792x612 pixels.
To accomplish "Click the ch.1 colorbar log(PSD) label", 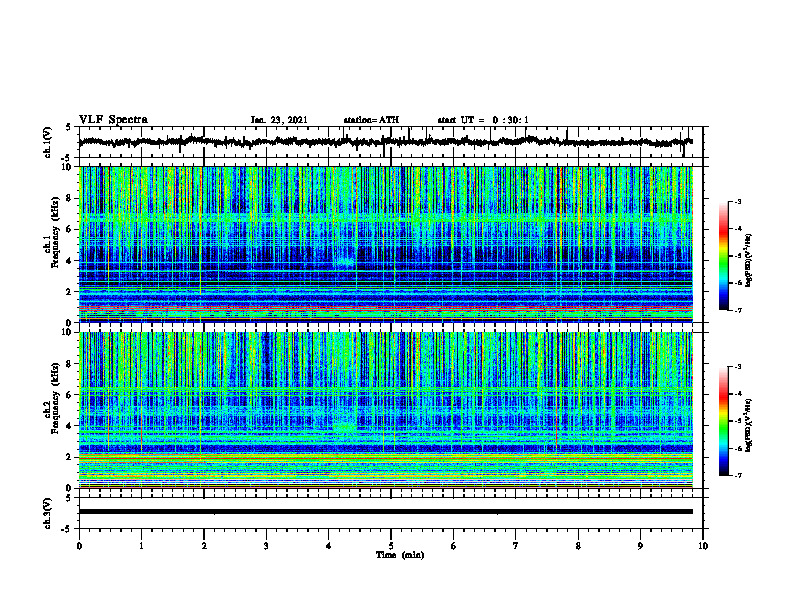I will pos(749,261).
